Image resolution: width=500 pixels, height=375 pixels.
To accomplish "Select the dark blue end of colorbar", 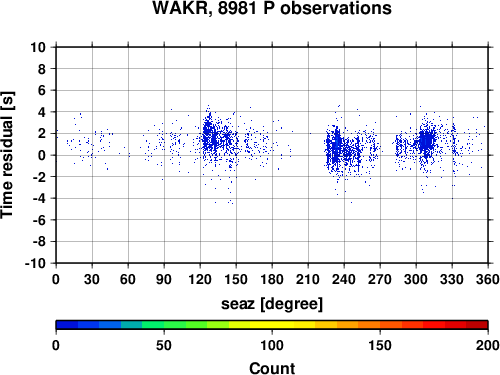I will (x=67, y=325).
